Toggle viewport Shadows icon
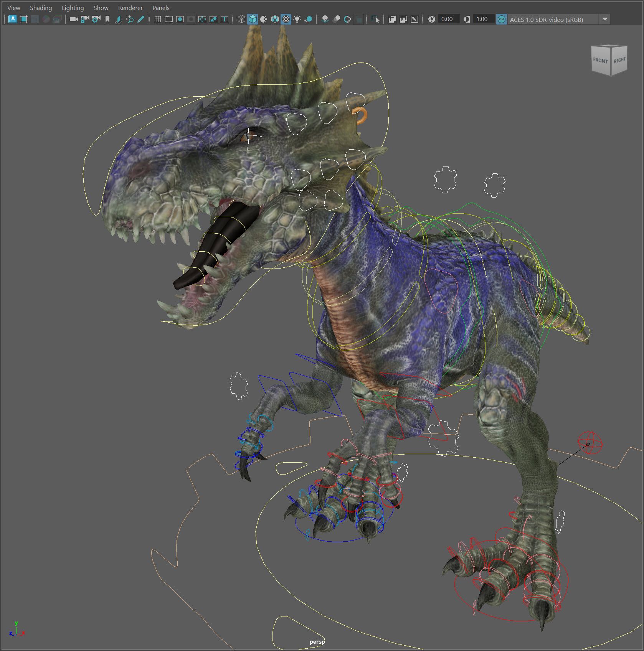Screen dimensions: 644x651 click(308, 19)
